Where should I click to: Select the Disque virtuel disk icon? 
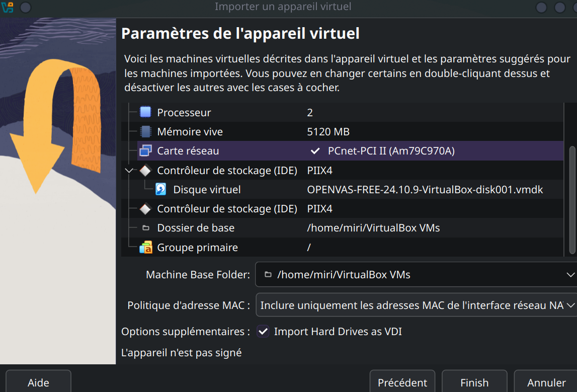[161, 189]
